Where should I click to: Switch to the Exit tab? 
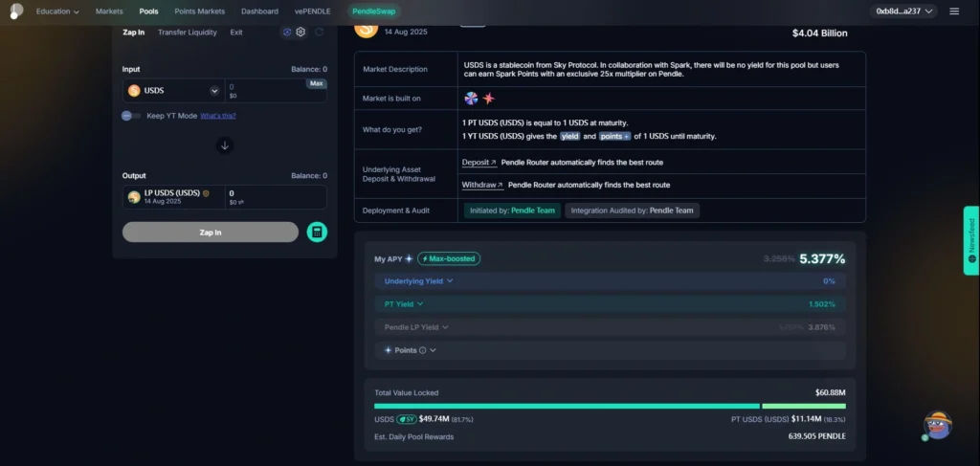[x=236, y=32]
